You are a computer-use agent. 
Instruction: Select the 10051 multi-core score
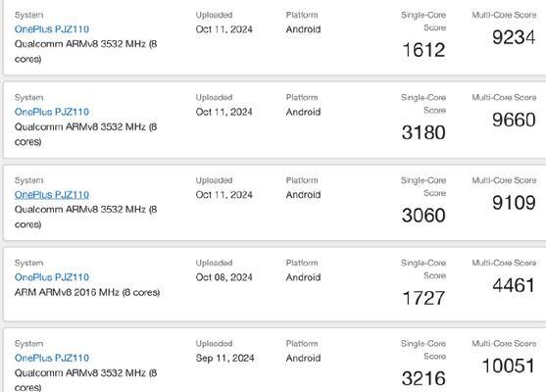509,366
